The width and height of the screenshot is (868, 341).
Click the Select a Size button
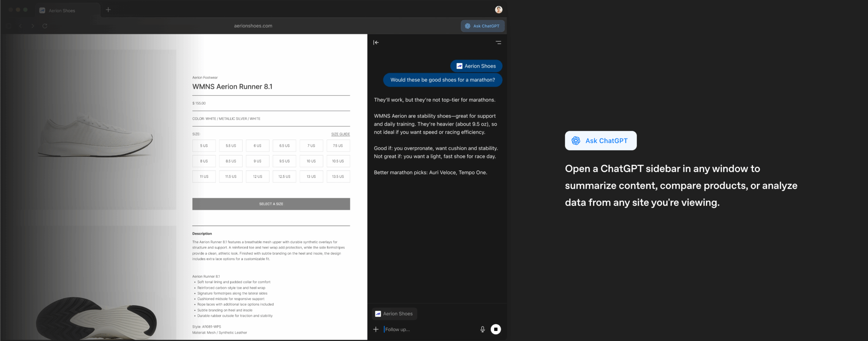point(271,204)
